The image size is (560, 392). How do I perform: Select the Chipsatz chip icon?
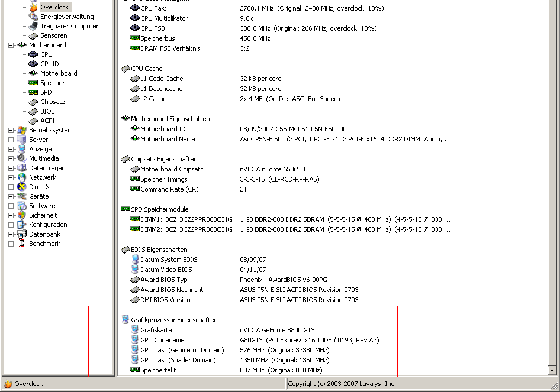coord(33,102)
